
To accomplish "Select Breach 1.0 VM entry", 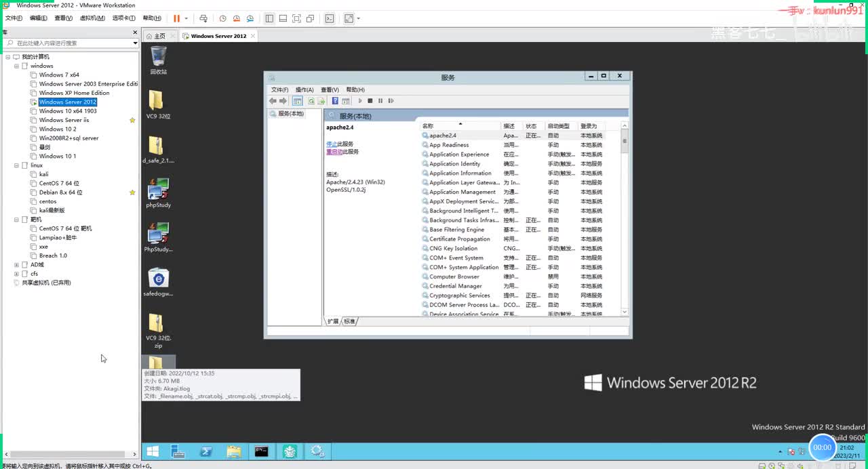I will coord(53,256).
